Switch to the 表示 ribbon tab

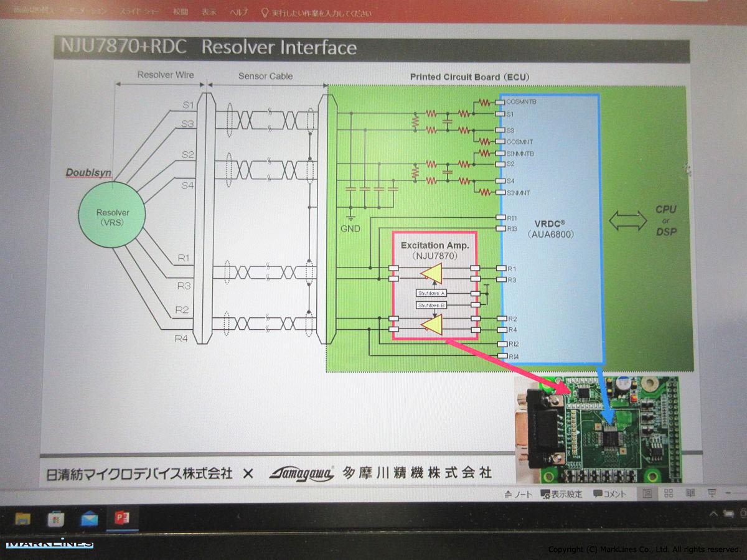(209, 12)
